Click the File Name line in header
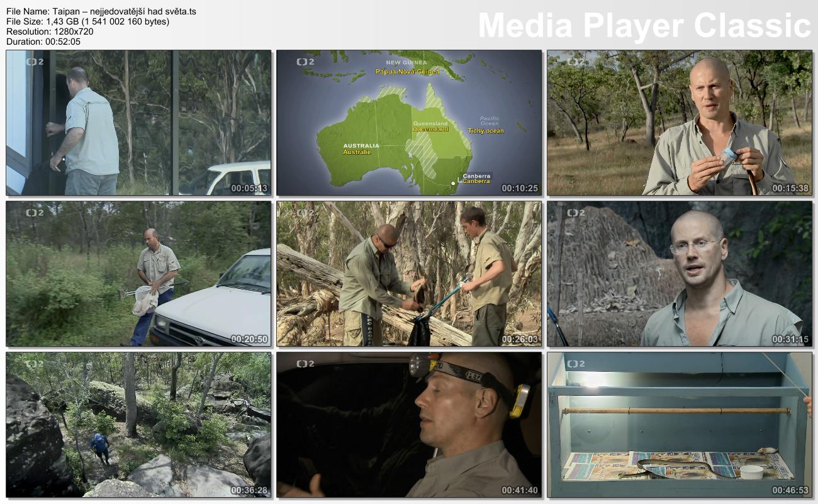818x504 pixels. coord(101,11)
